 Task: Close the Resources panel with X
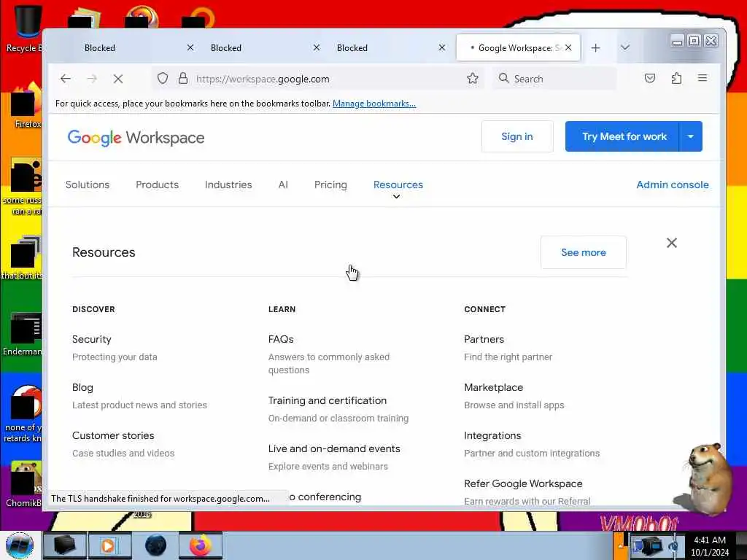[672, 243]
